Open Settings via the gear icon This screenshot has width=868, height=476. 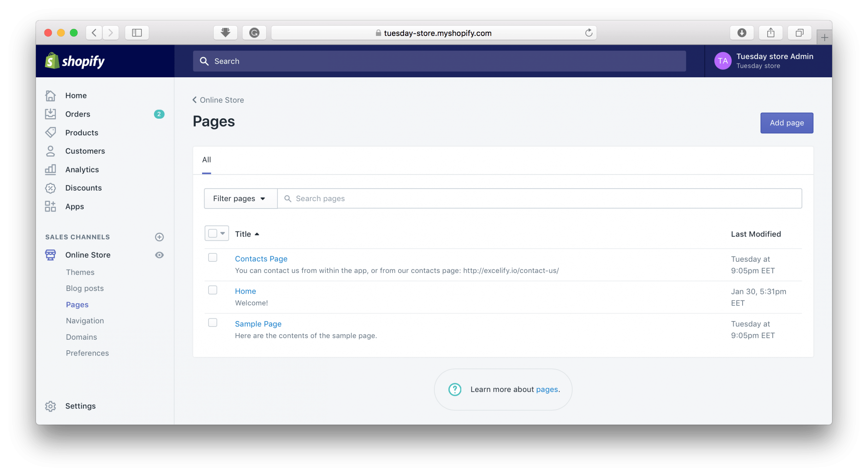pos(50,406)
